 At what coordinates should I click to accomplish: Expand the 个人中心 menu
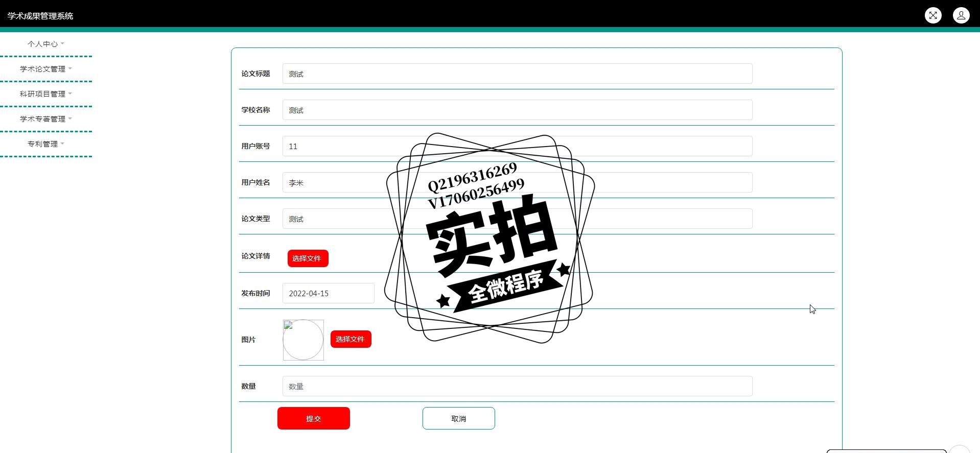pos(46,44)
